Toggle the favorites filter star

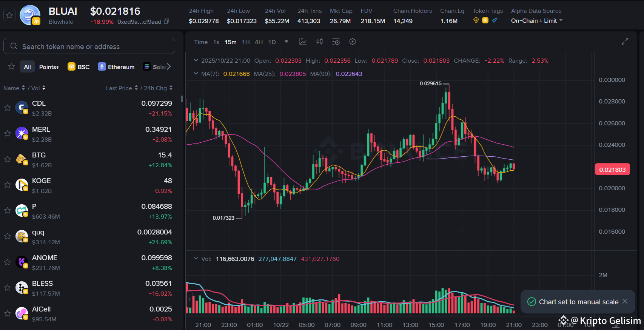click(11, 67)
